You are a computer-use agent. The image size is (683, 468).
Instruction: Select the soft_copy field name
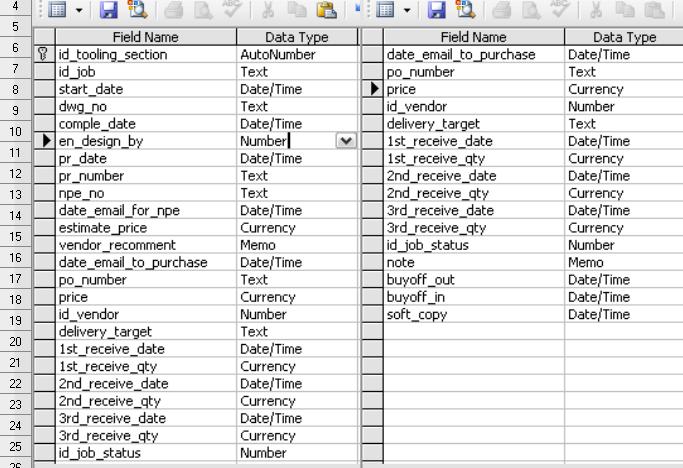click(x=416, y=315)
